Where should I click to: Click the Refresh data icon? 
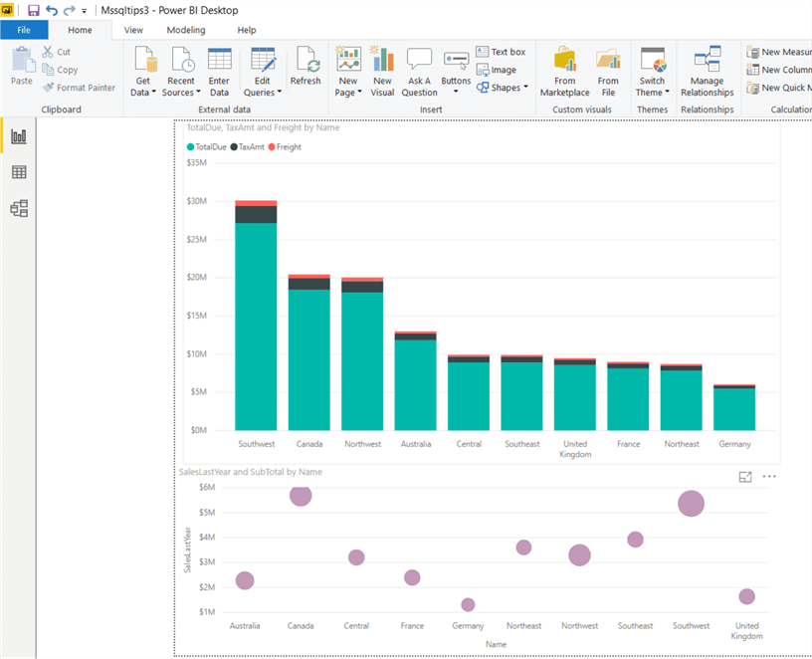[305, 67]
